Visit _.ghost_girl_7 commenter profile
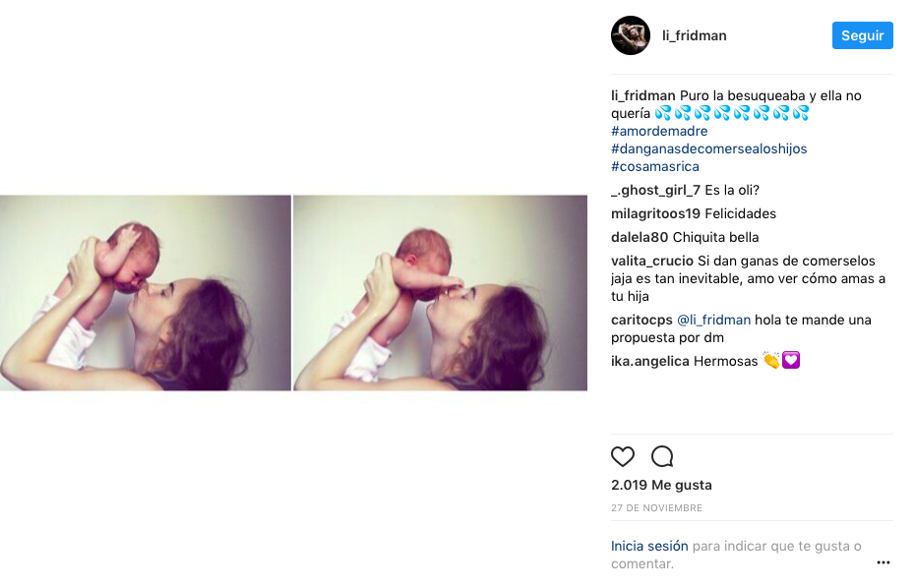Image resolution: width=915 pixels, height=588 pixels. 655,190
